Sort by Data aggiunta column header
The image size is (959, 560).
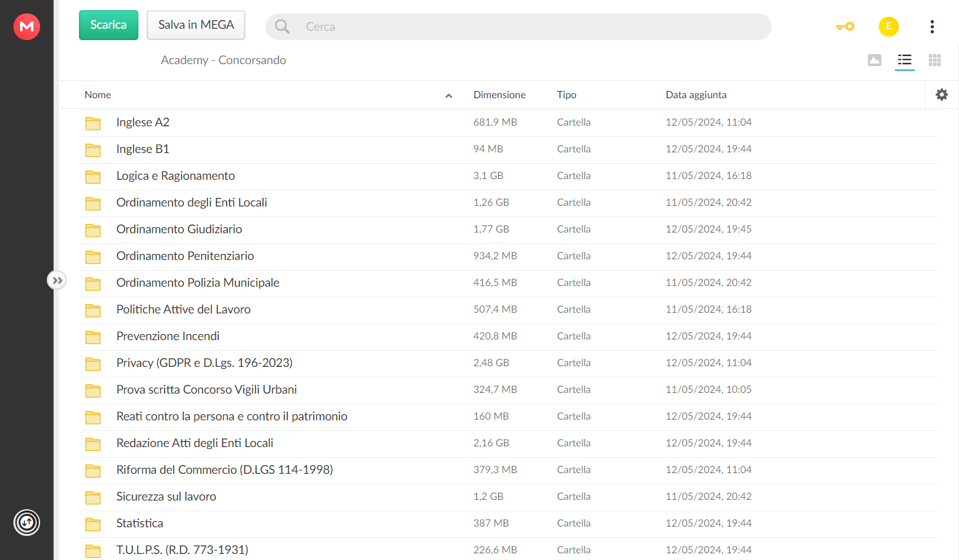[696, 95]
